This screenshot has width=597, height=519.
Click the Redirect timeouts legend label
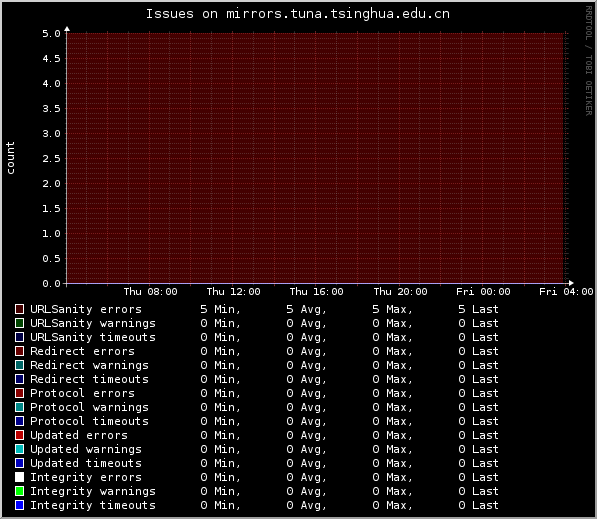89,379
